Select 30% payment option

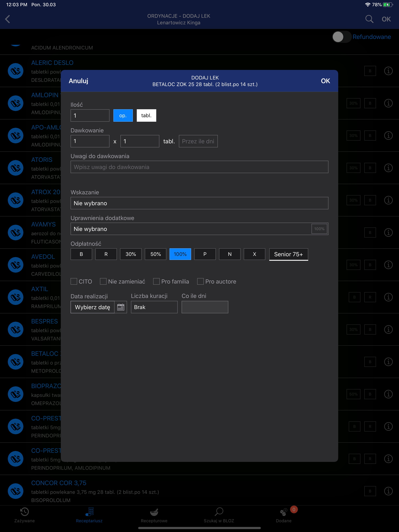point(131,254)
